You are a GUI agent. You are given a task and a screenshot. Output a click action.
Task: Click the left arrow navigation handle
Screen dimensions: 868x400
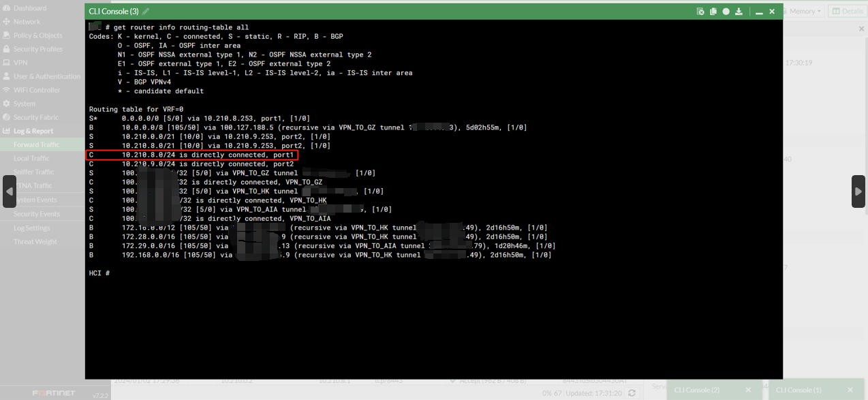click(10, 192)
